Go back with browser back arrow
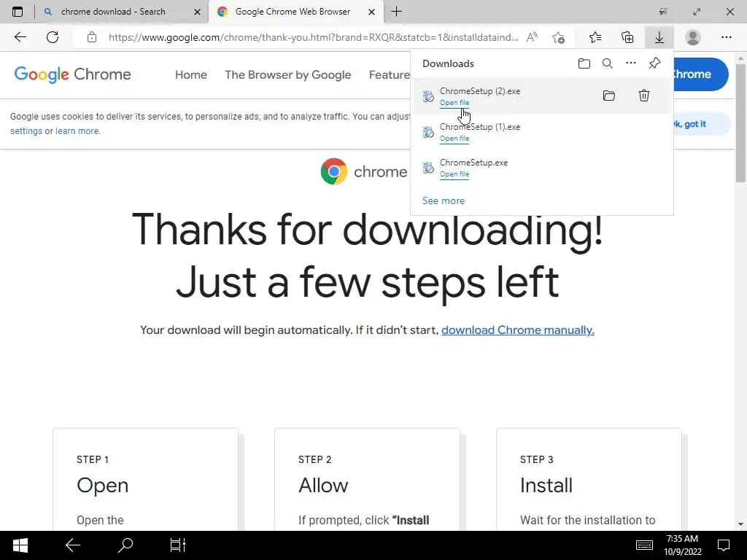This screenshot has height=560, width=747. coord(20,37)
